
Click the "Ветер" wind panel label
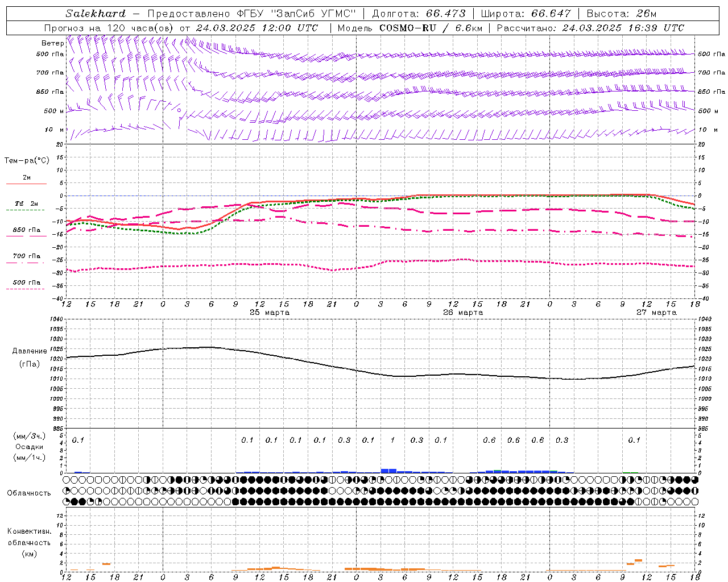tap(52, 43)
